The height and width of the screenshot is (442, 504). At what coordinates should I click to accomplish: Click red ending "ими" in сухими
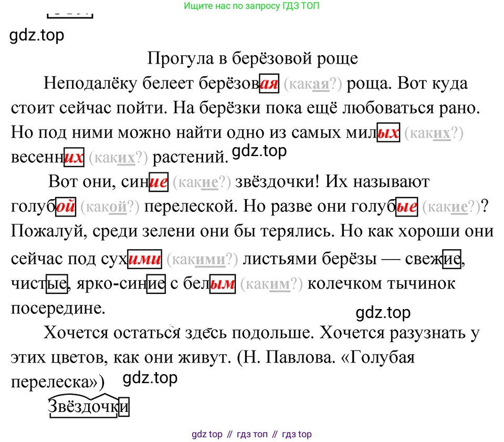click(145, 259)
